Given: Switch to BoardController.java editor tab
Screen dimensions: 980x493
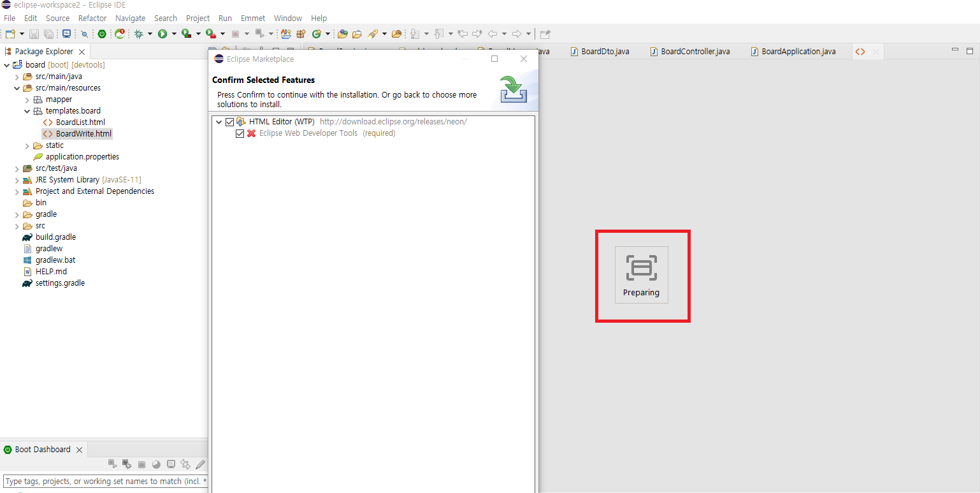Looking at the screenshot, I should coord(690,52).
